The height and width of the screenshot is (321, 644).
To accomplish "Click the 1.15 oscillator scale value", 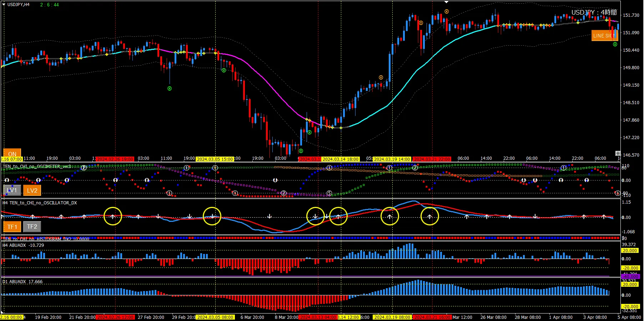I will coord(627,202).
